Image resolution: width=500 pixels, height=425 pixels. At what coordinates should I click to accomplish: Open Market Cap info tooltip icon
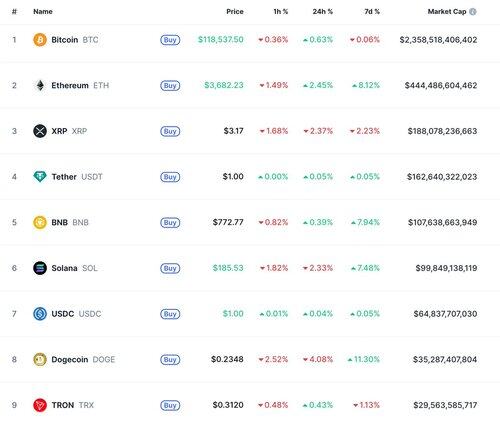[473, 12]
